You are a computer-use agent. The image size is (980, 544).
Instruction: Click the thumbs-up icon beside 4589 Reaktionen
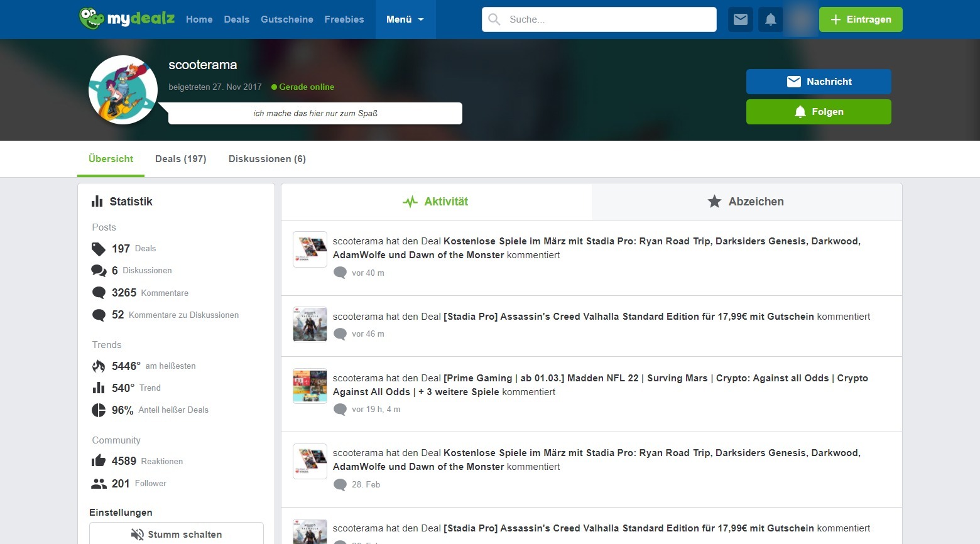pos(99,461)
